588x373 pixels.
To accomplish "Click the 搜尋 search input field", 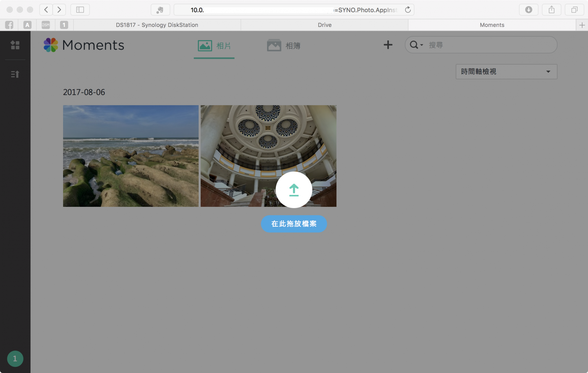I will point(490,45).
